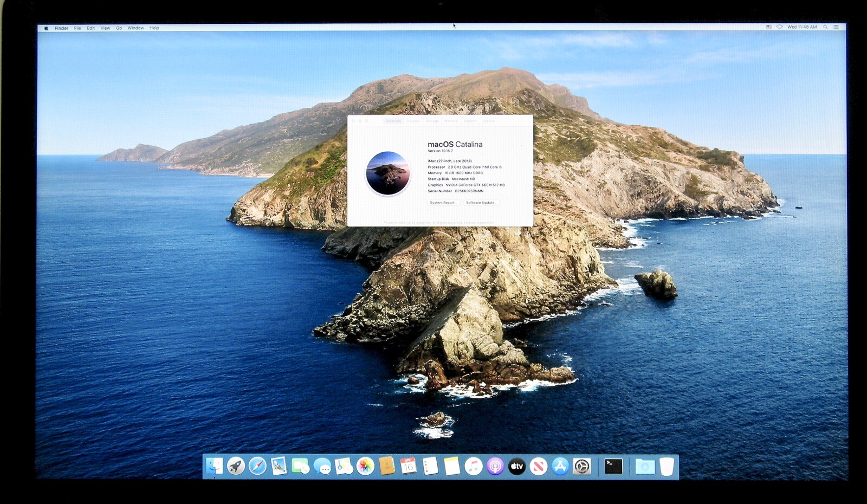Click the Version 10.15.7 text
867x504 pixels.
(440, 151)
